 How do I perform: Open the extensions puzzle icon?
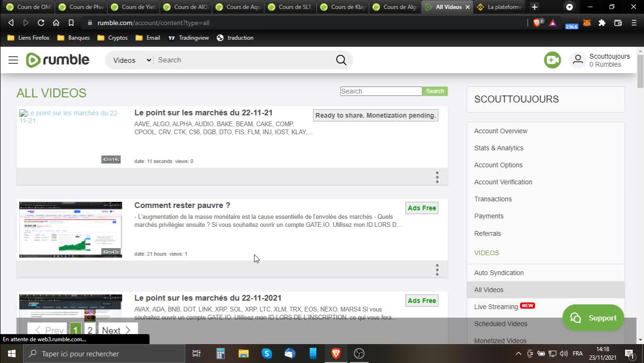coord(602,23)
